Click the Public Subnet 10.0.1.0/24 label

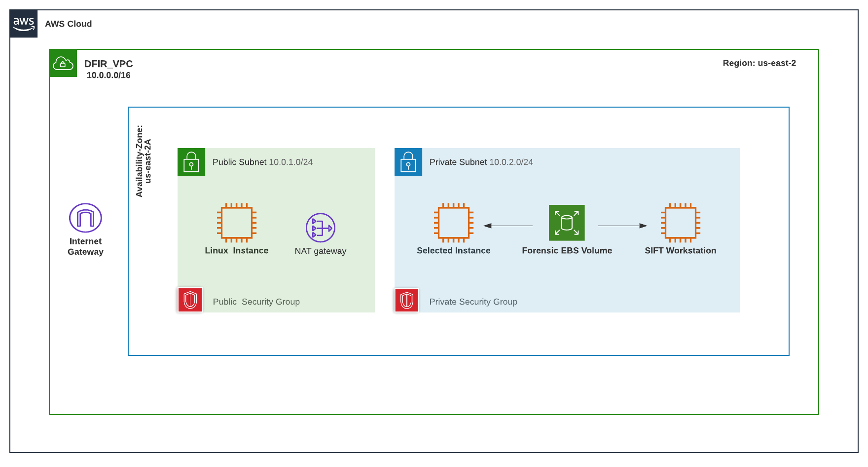point(262,162)
